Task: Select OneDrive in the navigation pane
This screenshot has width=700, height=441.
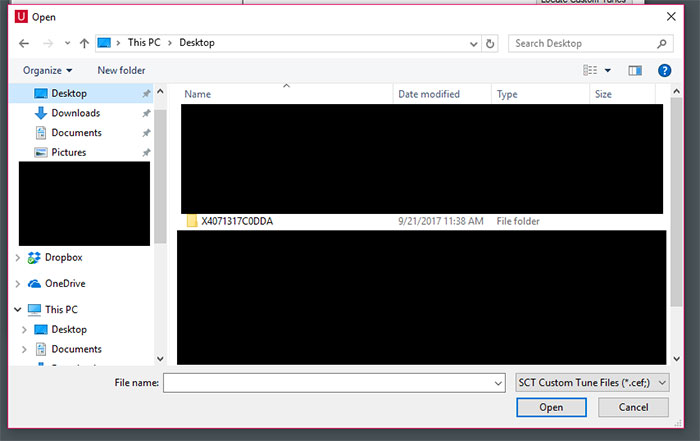Action: coord(65,283)
